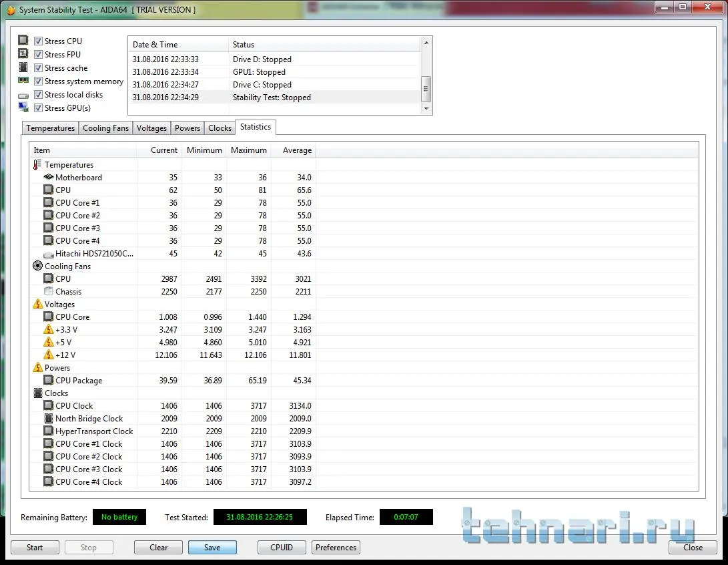
Task: Open the CPUID panel button
Action: pyautogui.click(x=282, y=548)
